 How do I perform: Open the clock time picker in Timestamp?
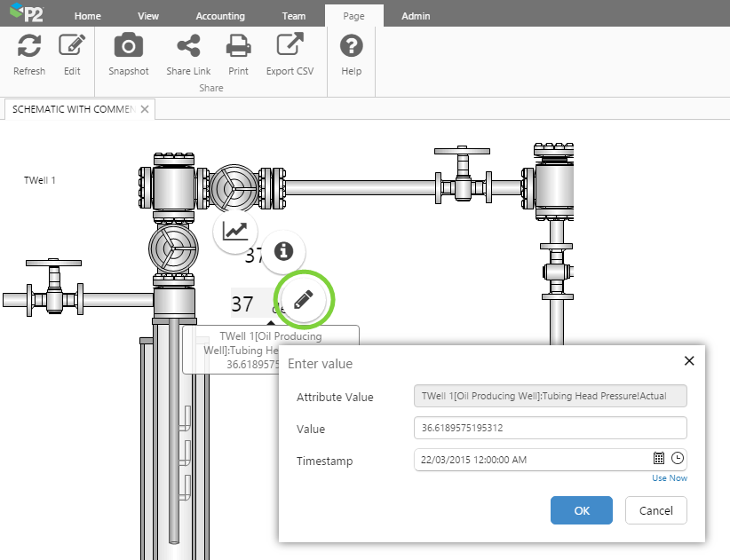pos(678,459)
